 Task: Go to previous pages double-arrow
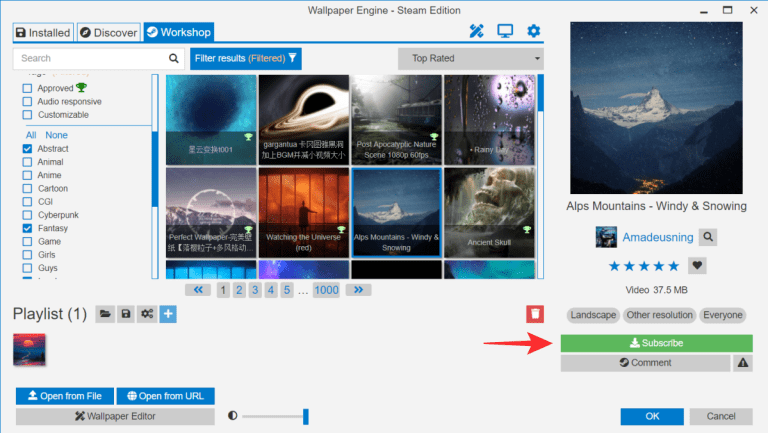pyautogui.click(x=198, y=290)
